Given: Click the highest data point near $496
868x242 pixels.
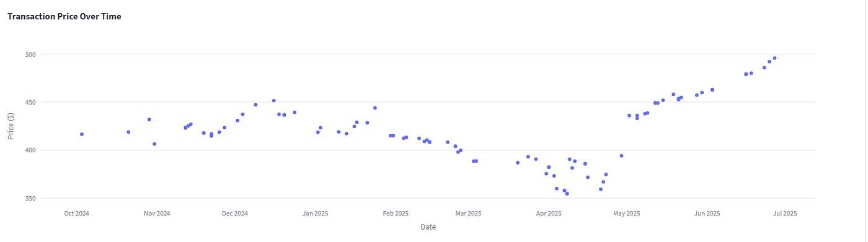Looking at the screenshot, I should (x=774, y=58).
